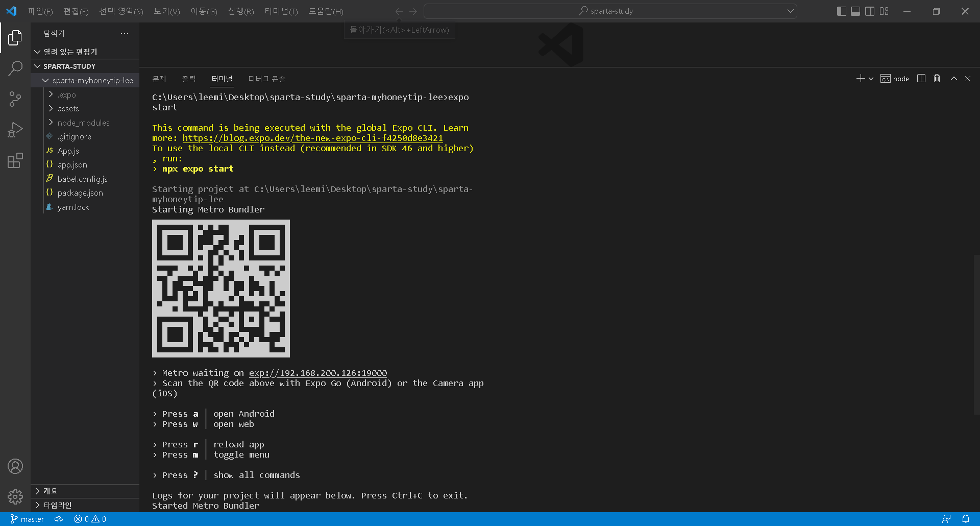Select the node terminal instance
The image size is (980, 526).
coord(895,79)
